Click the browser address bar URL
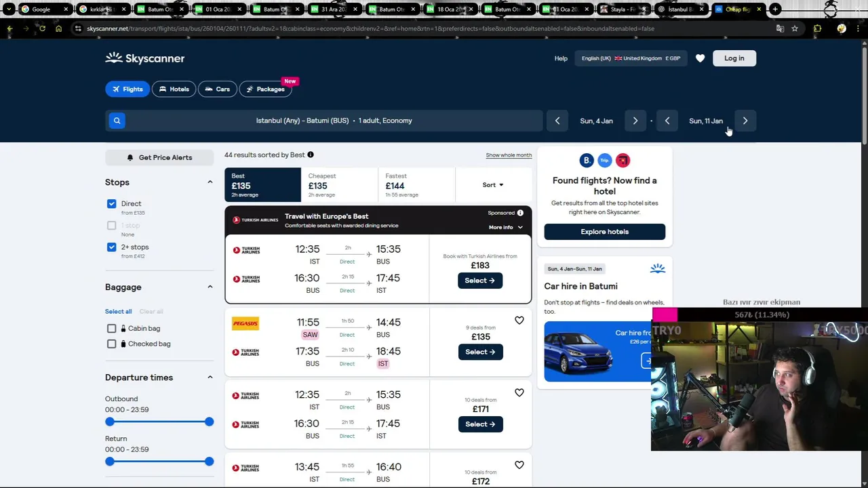Image resolution: width=868 pixels, height=488 pixels. click(x=370, y=28)
